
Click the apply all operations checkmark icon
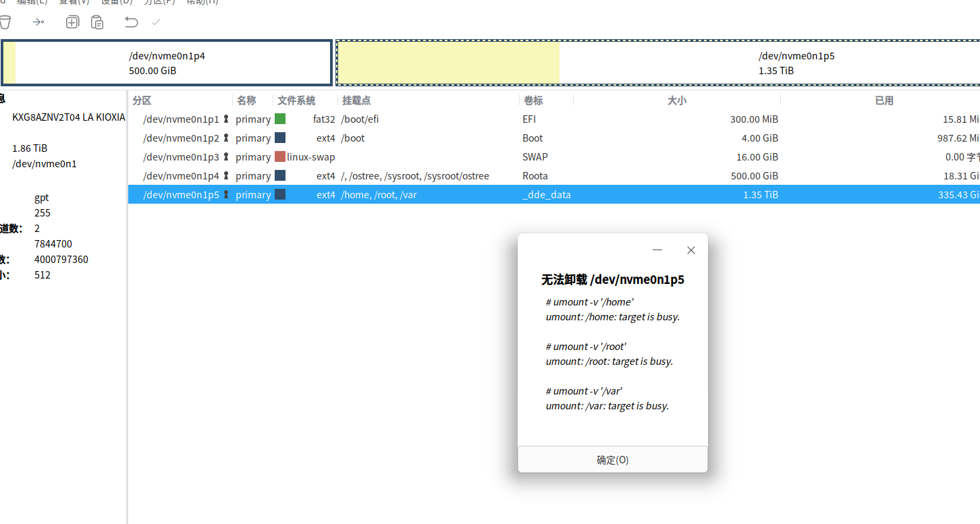pos(156,22)
